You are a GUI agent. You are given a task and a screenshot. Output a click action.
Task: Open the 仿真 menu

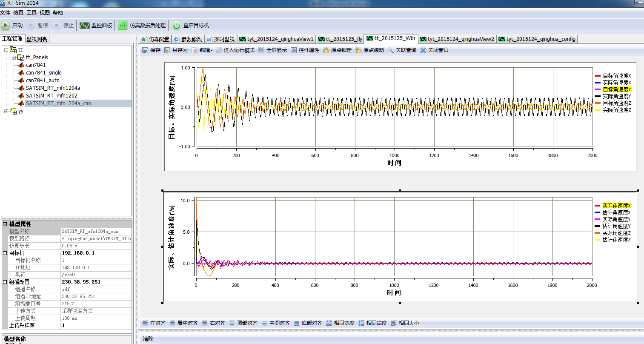(x=18, y=13)
